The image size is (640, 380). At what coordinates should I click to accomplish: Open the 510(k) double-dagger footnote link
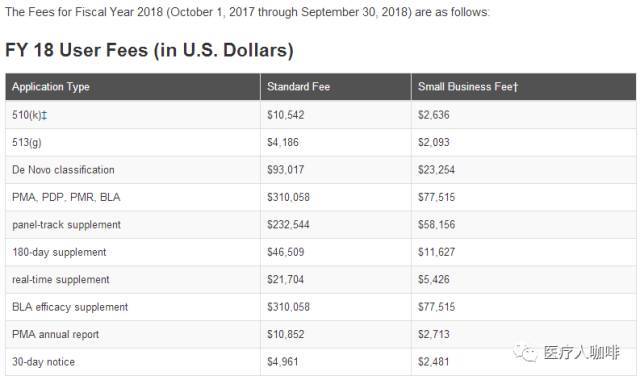tap(44, 115)
